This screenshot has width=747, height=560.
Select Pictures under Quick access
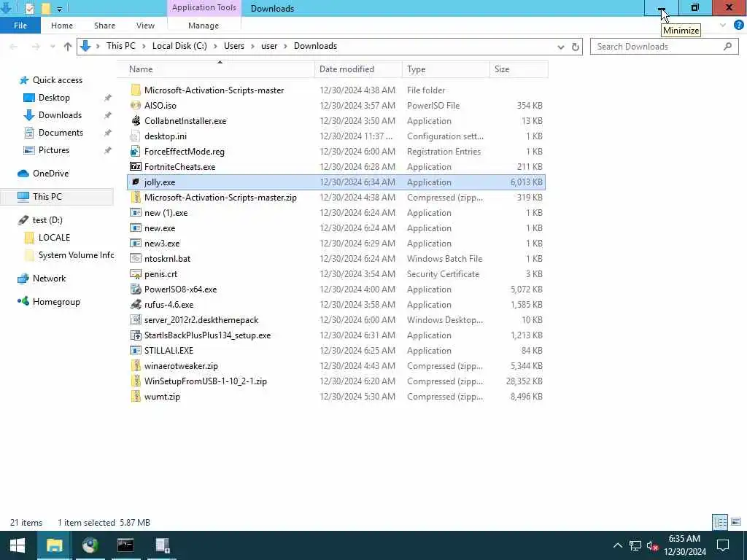[54, 150]
